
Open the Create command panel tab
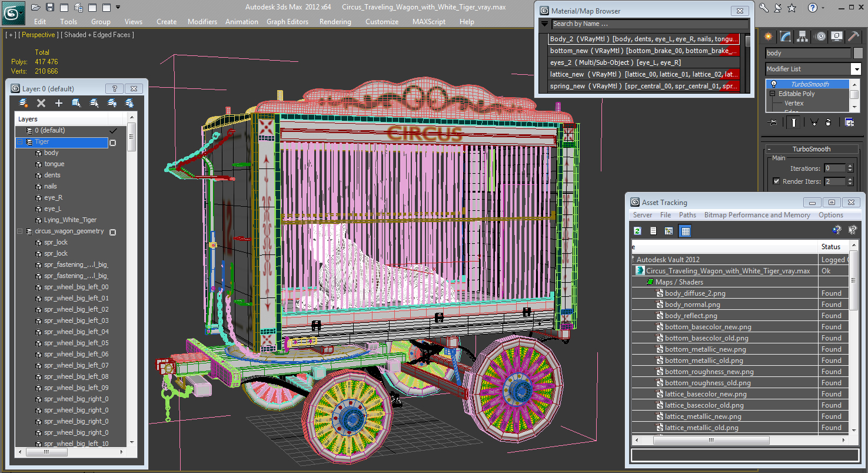pos(769,37)
